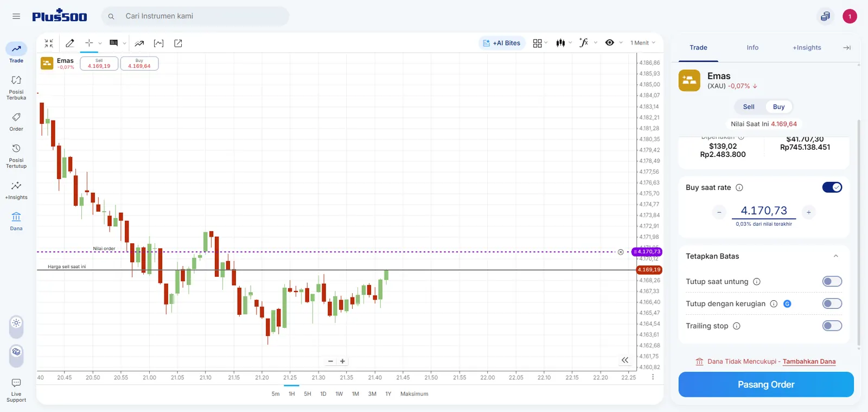Select the 1D chart range
The image size is (868, 412).
(x=323, y=394)
